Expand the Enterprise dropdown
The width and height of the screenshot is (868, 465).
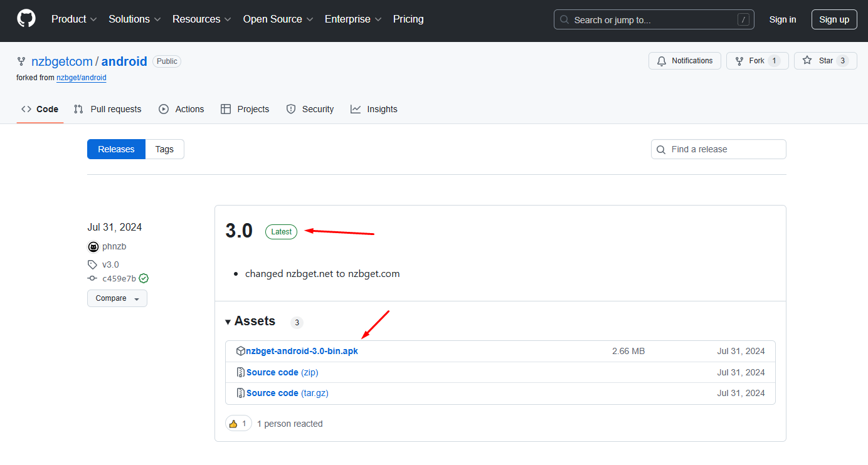click(x=353, y=19)
